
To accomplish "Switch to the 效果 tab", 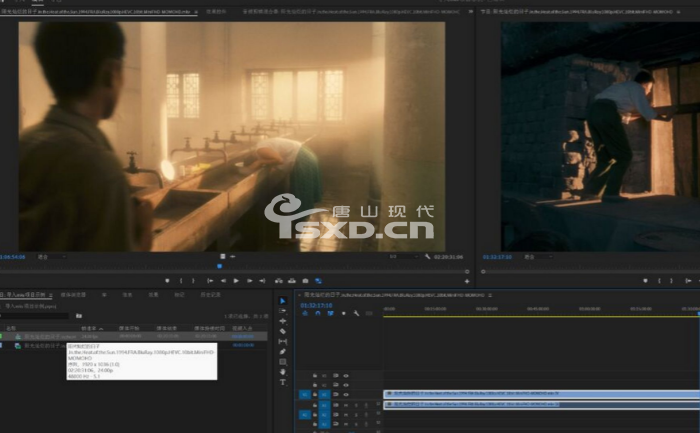I will pyautogui.click(x=153, y=295).
